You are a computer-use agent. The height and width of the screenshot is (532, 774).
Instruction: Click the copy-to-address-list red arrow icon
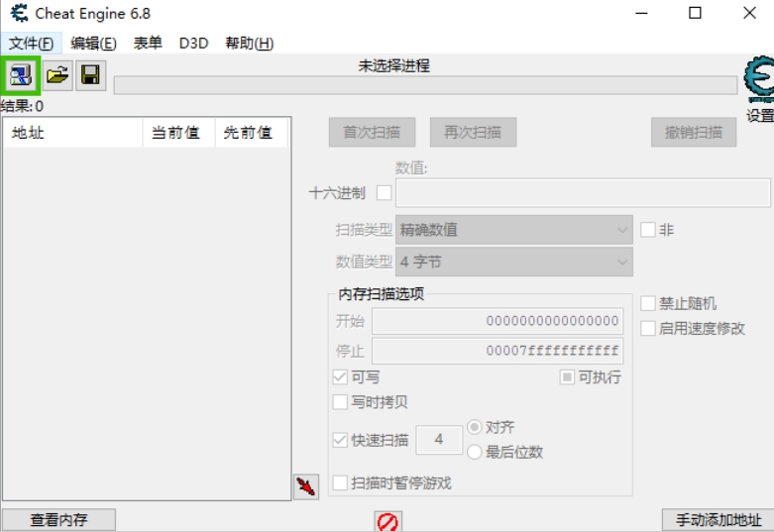pyautogui.click(x=306, y=487)
